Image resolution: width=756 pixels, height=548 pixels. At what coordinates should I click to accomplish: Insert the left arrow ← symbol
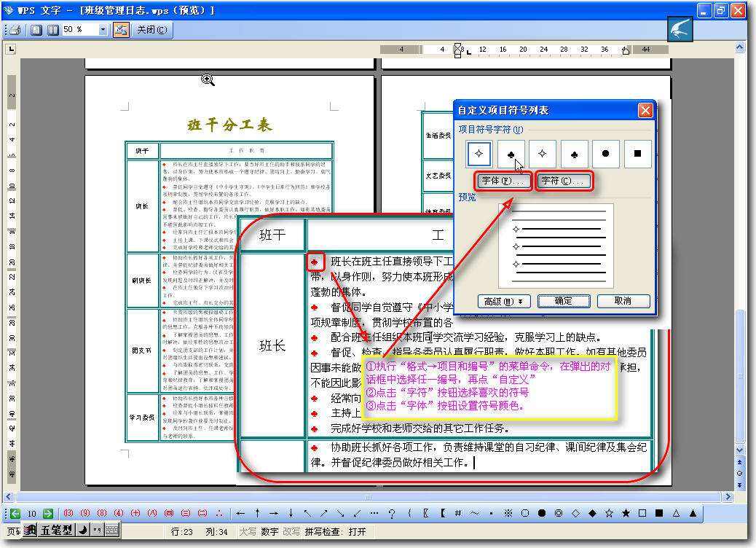pyautogui.click(x=240, y=513)
